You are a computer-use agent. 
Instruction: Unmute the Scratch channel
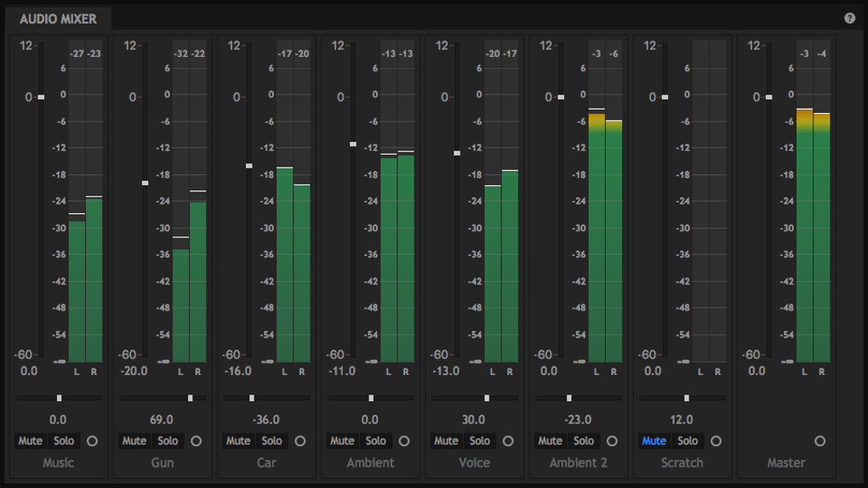tap(654, 441)
